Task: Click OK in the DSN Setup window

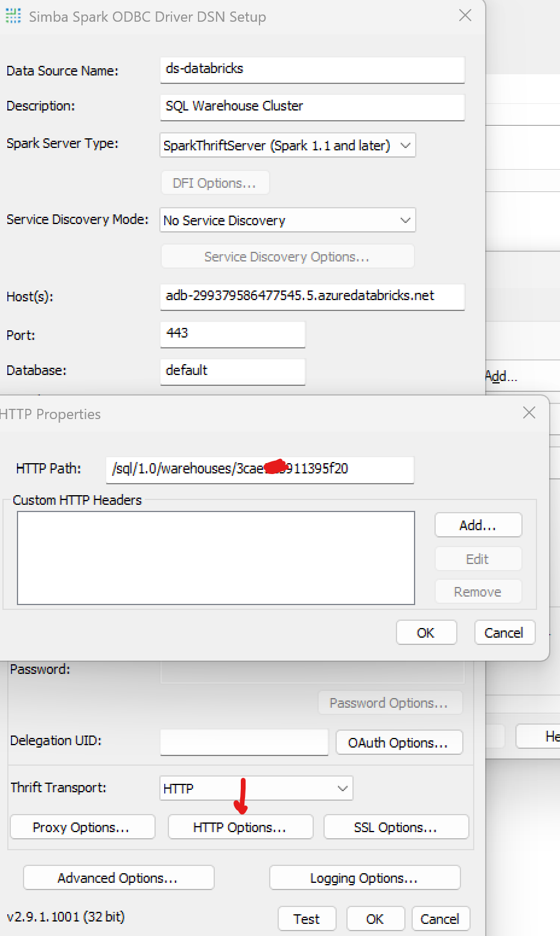Action: tap(375, 919)
